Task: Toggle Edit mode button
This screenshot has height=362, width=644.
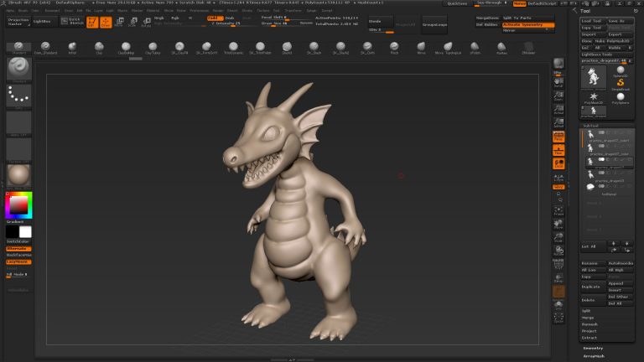Action: pos(92,22)
